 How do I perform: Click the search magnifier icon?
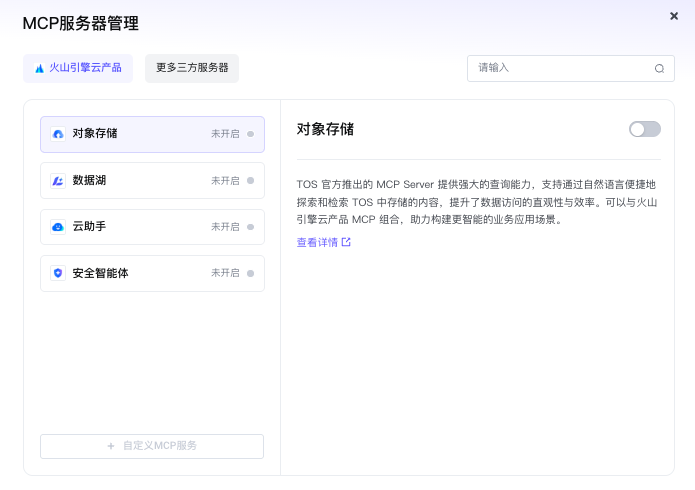660,68
